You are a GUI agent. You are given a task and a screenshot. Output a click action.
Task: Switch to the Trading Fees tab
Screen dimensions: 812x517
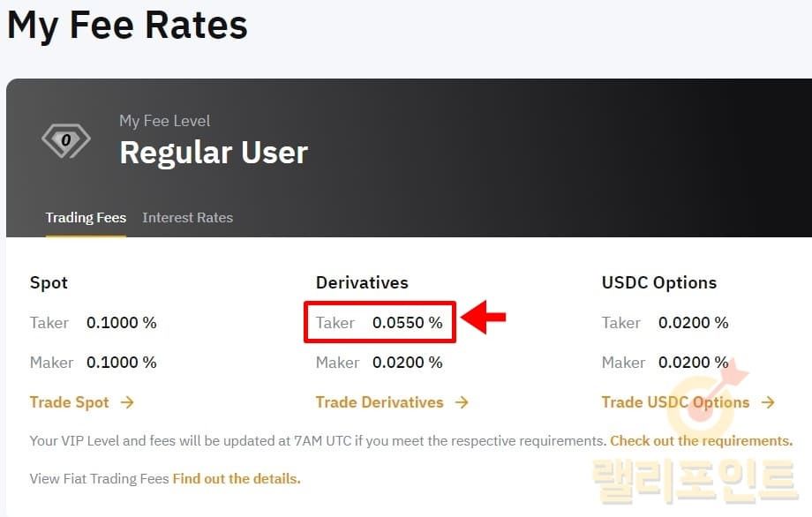tap(86, 217)
